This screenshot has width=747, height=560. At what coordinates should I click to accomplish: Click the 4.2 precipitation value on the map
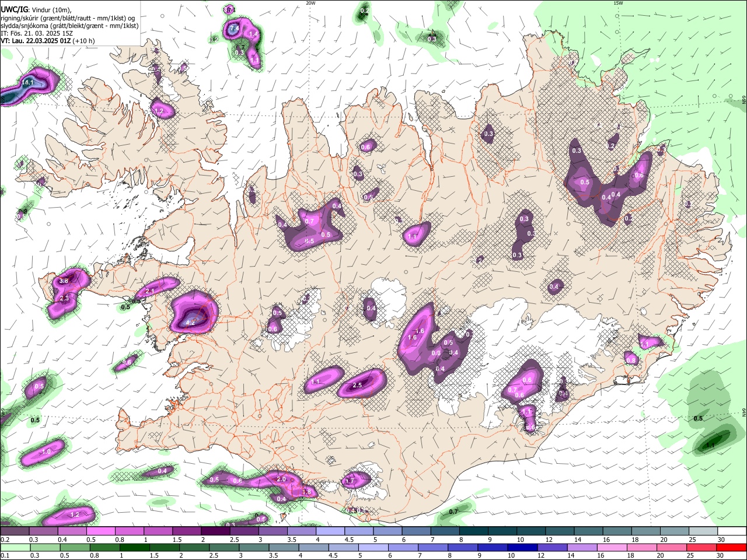tap(190, 321)
